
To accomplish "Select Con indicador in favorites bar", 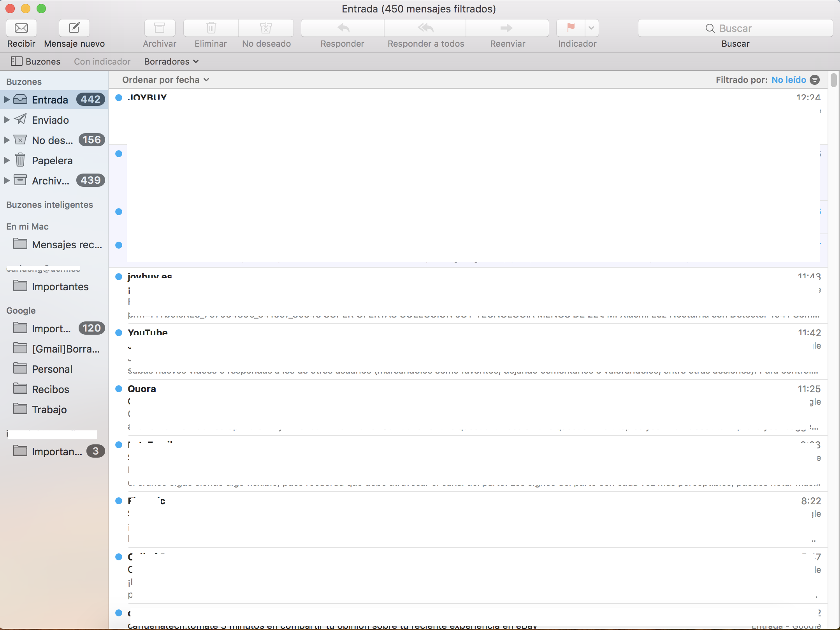I will point(102,61).
